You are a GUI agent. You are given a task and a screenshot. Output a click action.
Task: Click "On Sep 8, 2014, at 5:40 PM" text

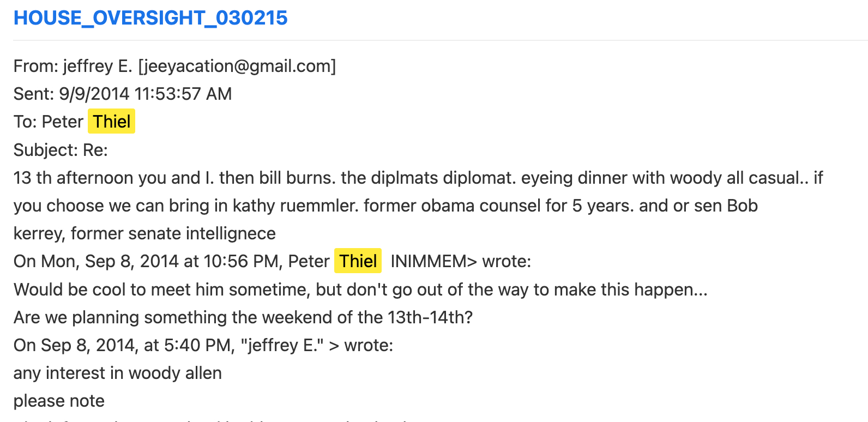coord(124,345)
